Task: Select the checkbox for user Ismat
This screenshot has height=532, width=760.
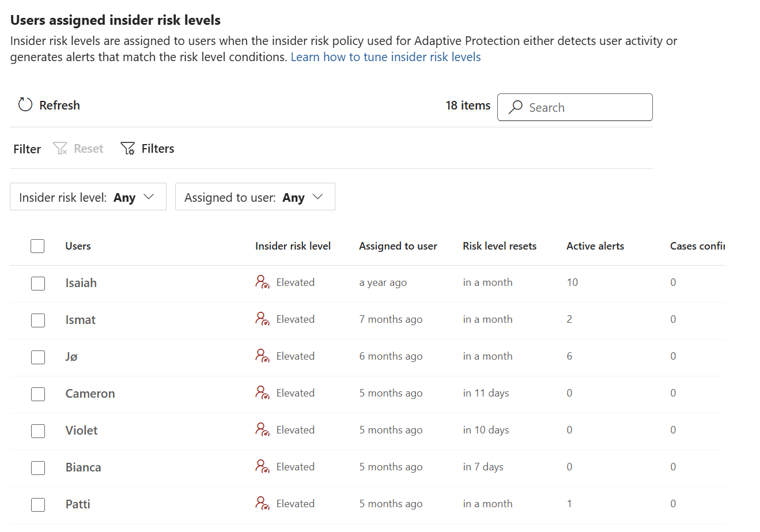Action: coord(38,320)
